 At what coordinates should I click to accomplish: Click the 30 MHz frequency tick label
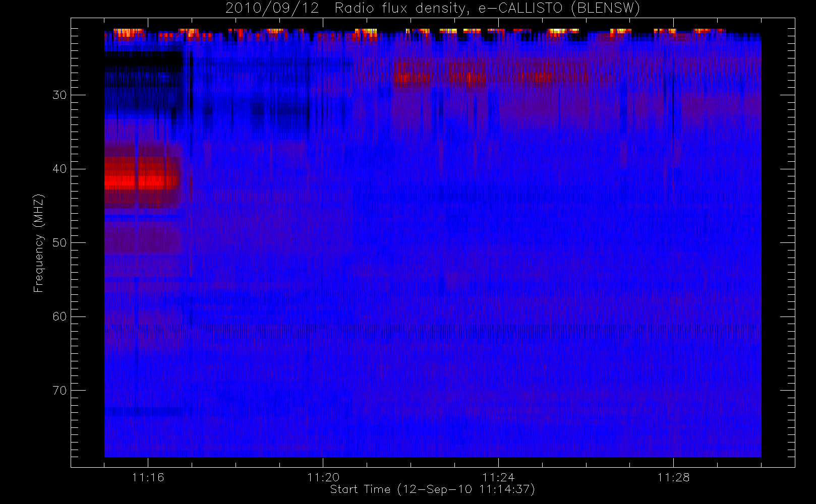(x=60, y=95)
